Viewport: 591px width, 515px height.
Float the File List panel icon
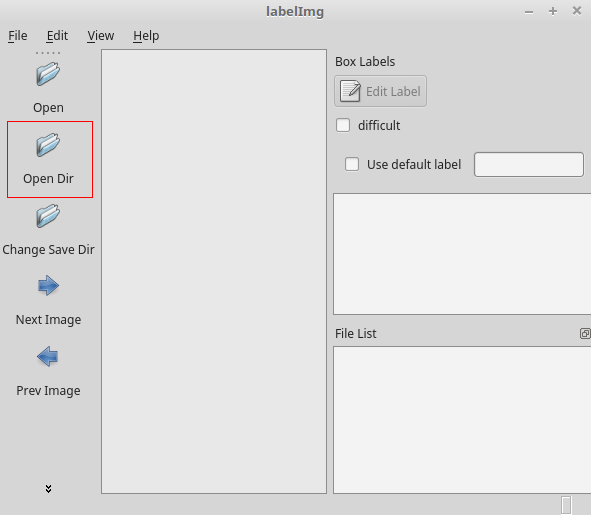pyautogui.click(x=585, y=333)
